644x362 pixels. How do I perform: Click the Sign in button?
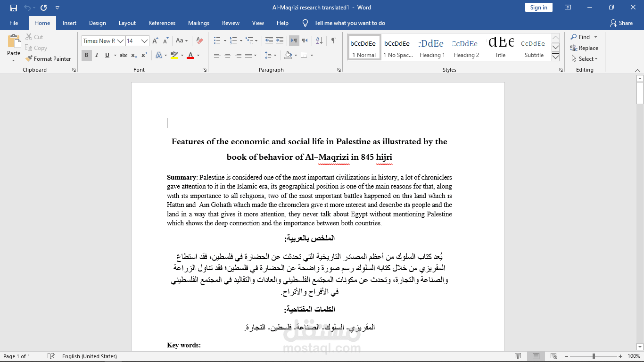(x=539, y=8)
